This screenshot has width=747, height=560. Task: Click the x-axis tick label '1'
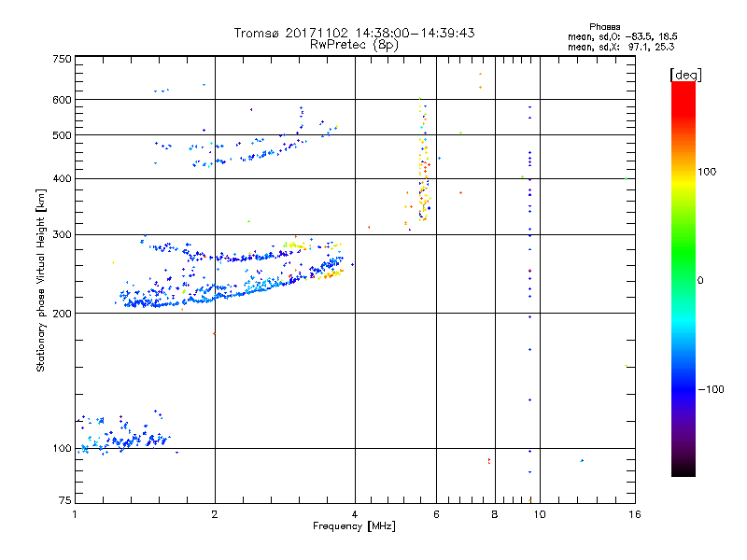coord(75,514)
